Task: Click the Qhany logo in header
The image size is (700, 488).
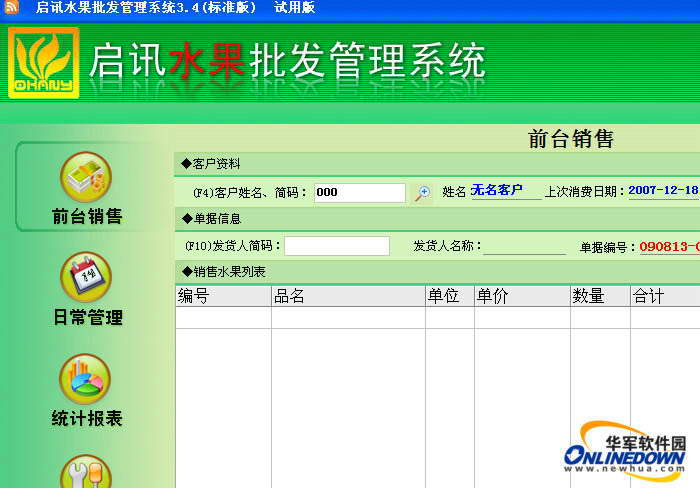Action: 44,63
